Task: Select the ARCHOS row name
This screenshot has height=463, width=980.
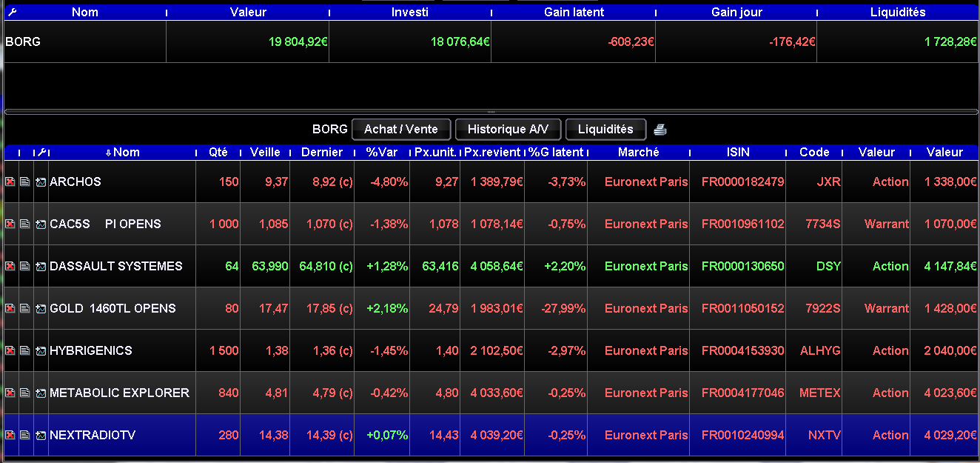Action: 75,181
